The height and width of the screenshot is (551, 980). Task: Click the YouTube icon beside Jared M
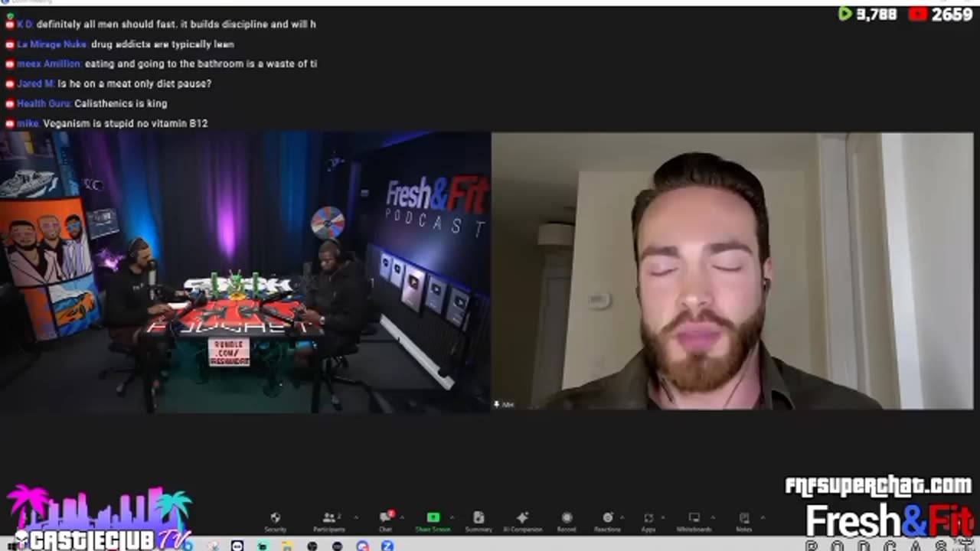tap(10, 83)
